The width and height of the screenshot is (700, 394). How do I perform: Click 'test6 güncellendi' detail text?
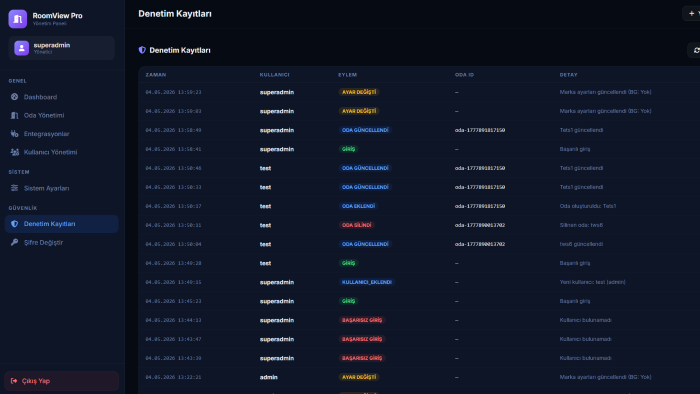[581, 244]
